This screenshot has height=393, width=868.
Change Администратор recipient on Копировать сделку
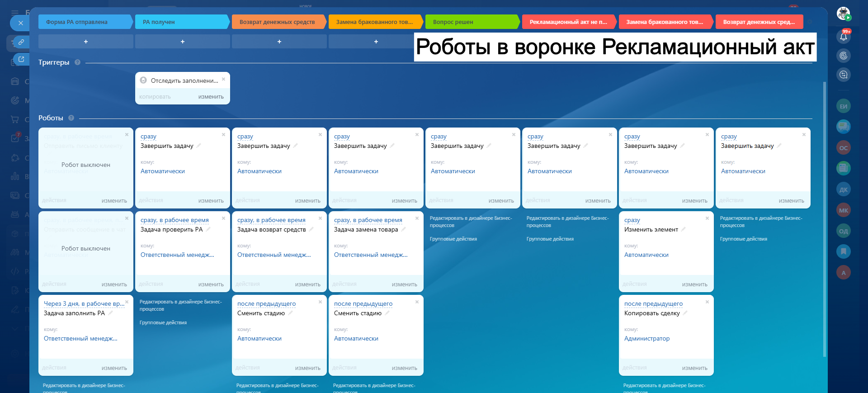646,338
